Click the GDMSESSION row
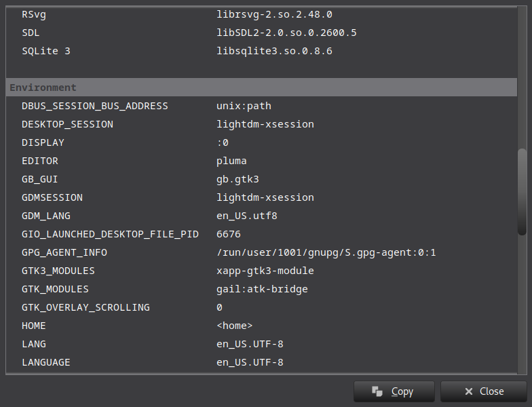Viewport: 532px width, 407px height. (x=52, y=197)
